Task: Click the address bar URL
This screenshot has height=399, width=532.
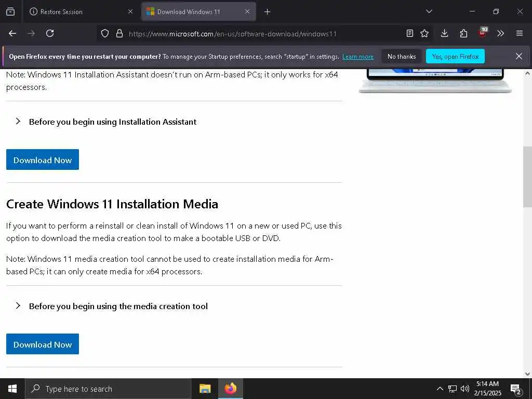Action: click(232, 34)
